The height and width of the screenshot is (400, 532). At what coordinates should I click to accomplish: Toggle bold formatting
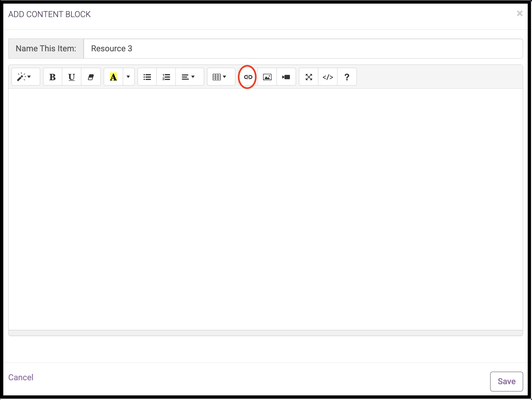tap(53, 77)
